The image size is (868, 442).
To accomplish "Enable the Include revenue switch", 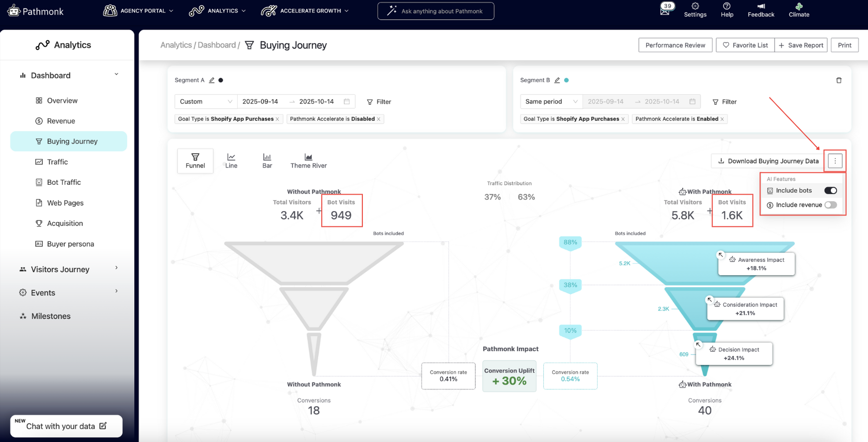I will tap(830, 205).
